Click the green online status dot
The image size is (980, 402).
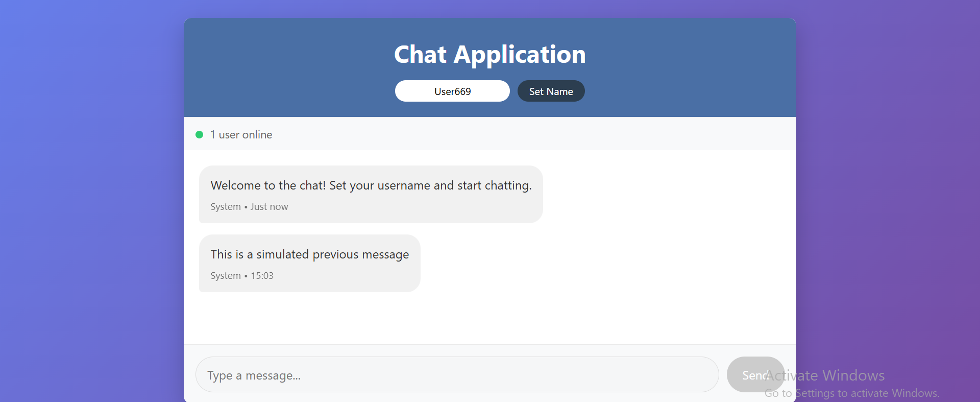click(x=199, y=135)
